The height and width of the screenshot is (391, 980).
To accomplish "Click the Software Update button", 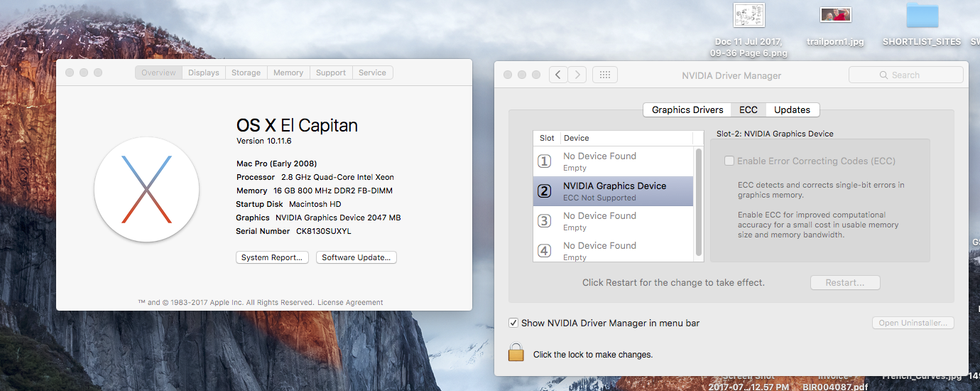I will click(356, 257).
